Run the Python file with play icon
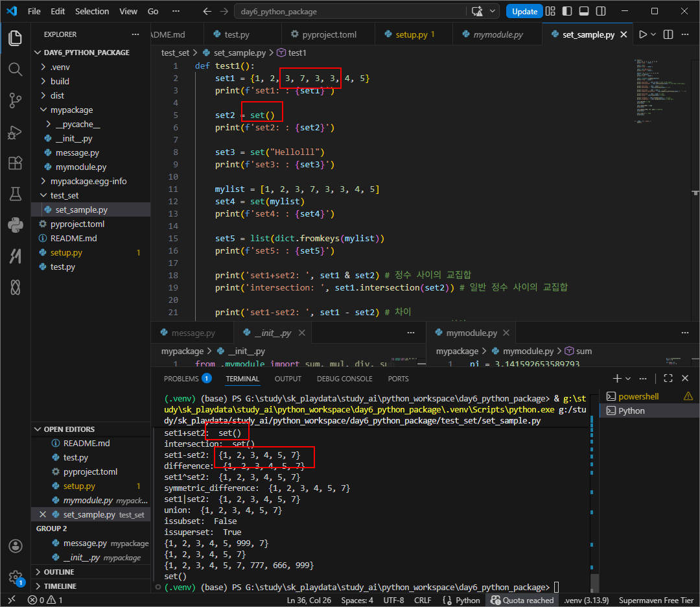This screenshot has width=700, height=607. click(643, 34)
